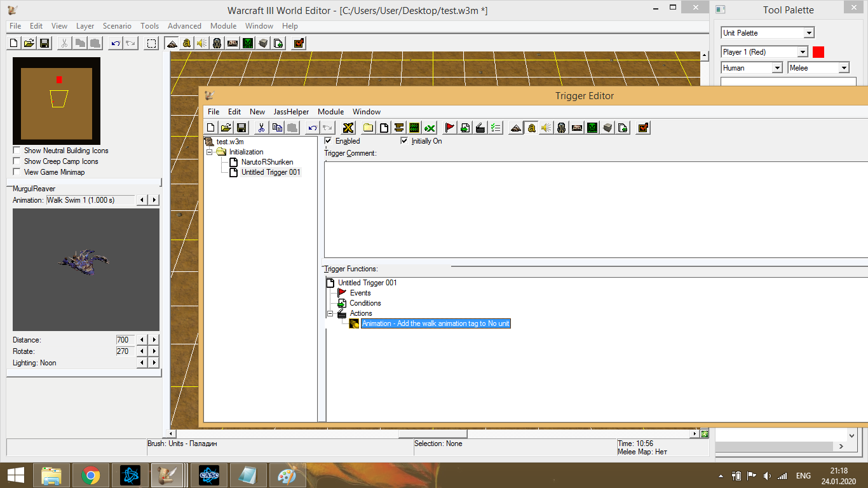Click the selection brush icon in World Editor toolbar
868x488 pixels.
pos(151,43)
